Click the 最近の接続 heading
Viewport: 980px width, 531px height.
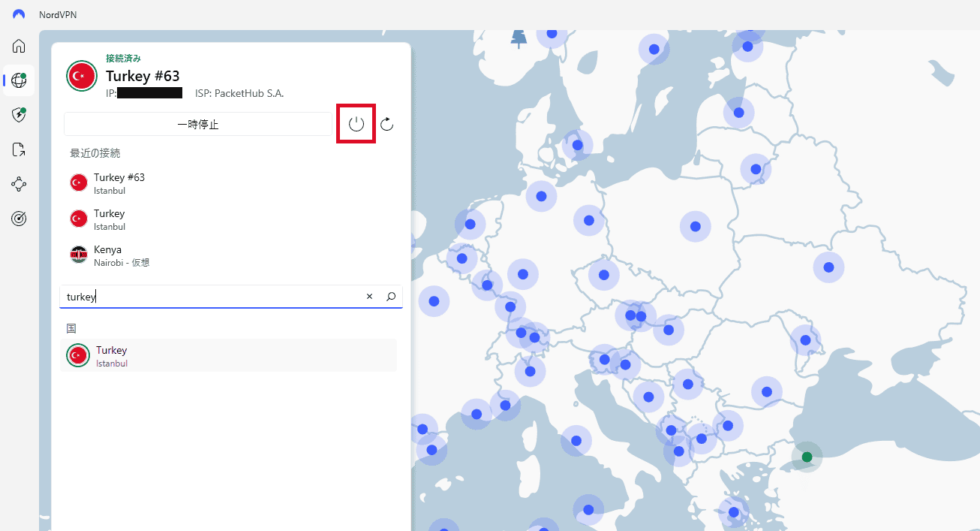coord(95,153)
